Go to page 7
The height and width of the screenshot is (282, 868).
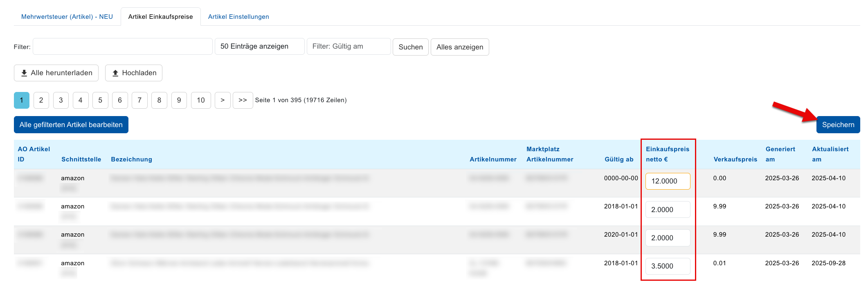[139, 100]
